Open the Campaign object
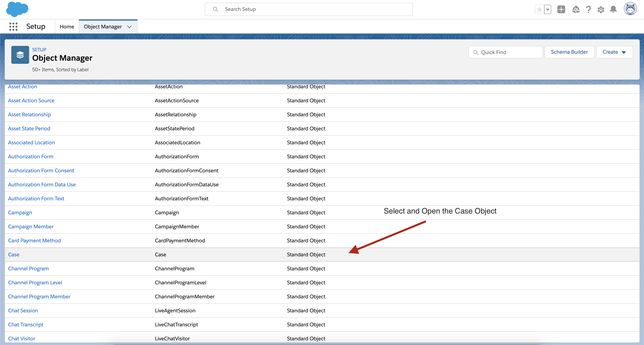The height and width of the screenshot is (345, 644). [x=20, y=213]
